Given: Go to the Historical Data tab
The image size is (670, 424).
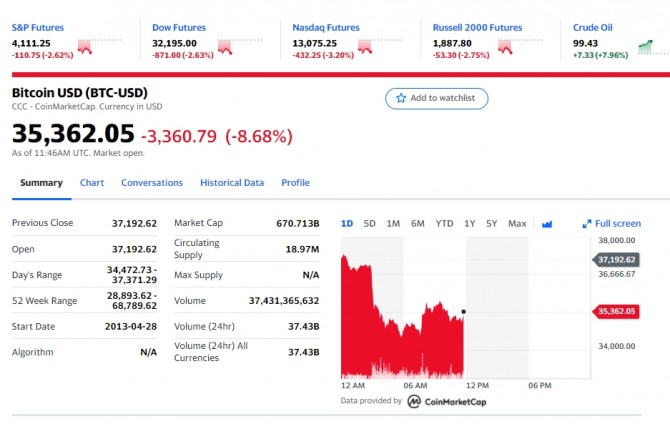Looking at the screenshot, I should tap(232, 183).
